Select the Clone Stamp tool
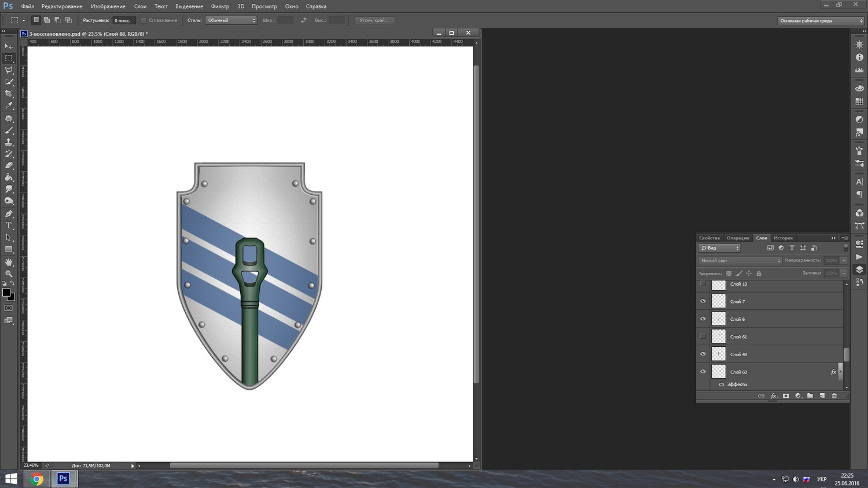868x488 pixels. click(9, 142)
